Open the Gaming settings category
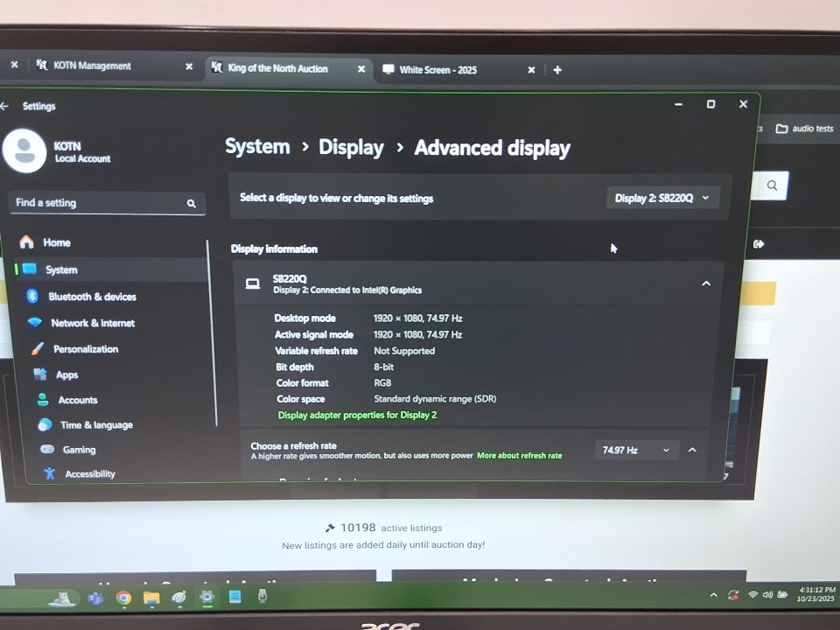This screenshot has height=630, width=840. pyautogui.click(x=79, y=450)
